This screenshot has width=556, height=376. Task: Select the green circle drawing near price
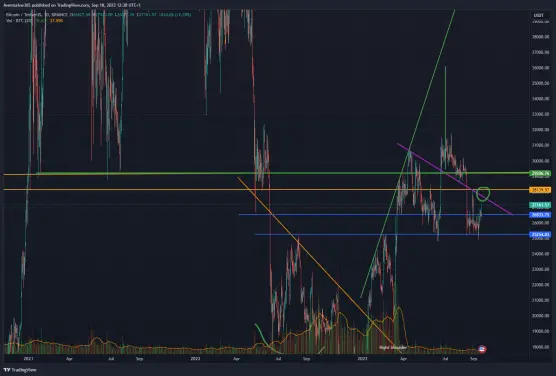(483, 194)
